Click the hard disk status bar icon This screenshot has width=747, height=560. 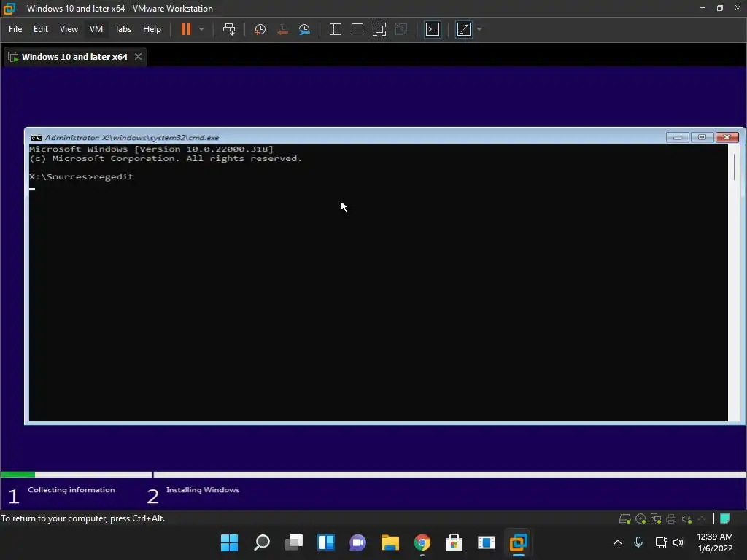click(624, 518)
